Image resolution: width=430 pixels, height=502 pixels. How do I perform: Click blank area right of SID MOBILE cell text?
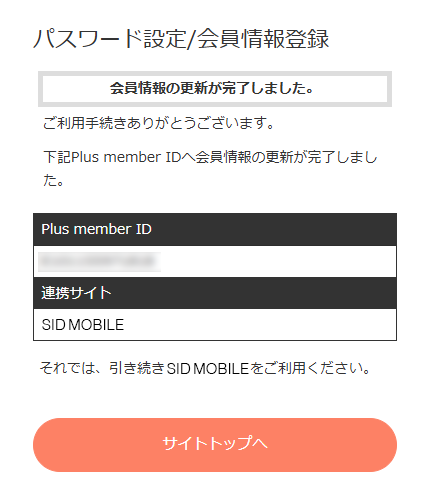[x=260, y=325]
